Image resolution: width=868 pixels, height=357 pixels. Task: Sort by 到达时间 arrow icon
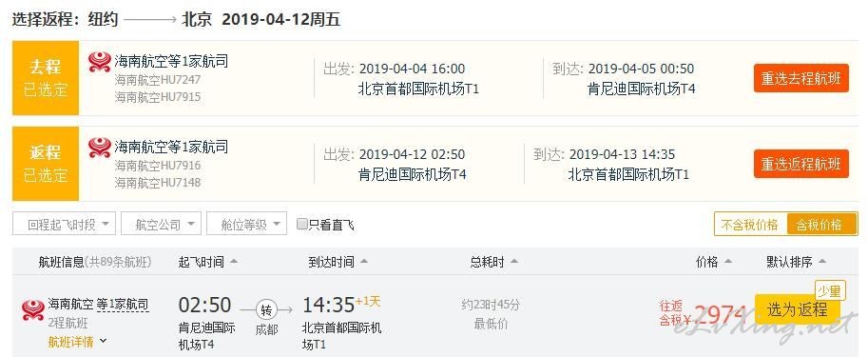[x=364, y=262]
